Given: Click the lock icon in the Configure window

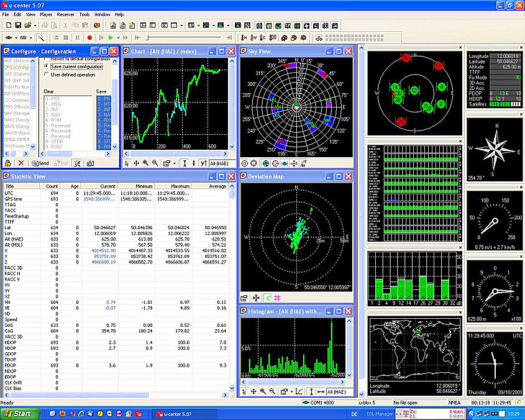Looking at the screenshot, I should pos(7,163).
